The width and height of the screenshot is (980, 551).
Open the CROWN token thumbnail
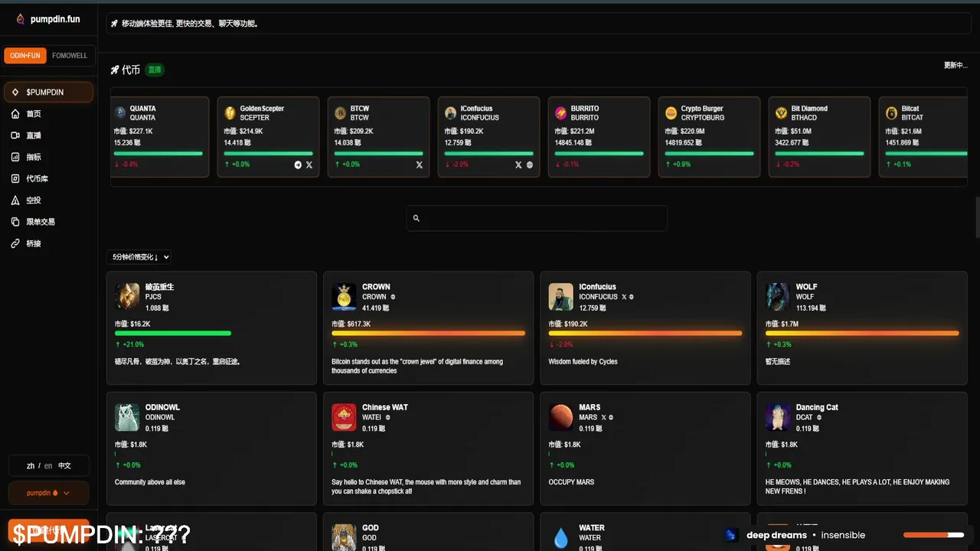(x=345, y=297)
